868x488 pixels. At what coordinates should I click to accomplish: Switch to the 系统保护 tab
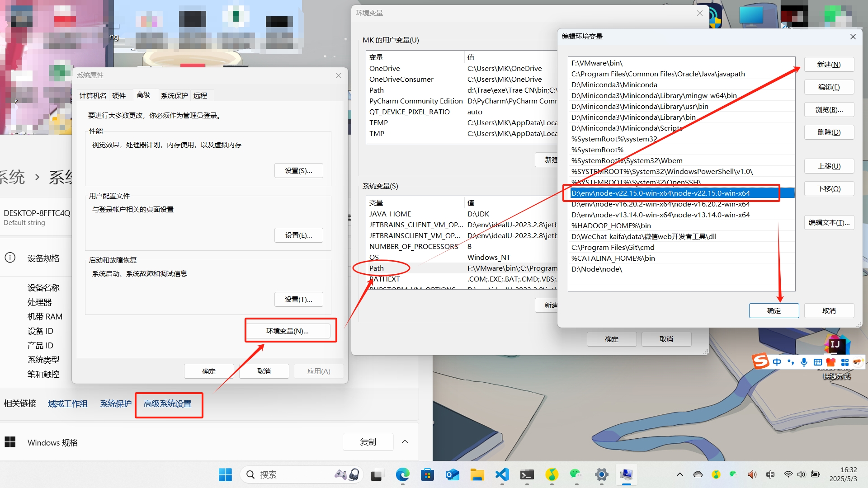click(174, 95)
